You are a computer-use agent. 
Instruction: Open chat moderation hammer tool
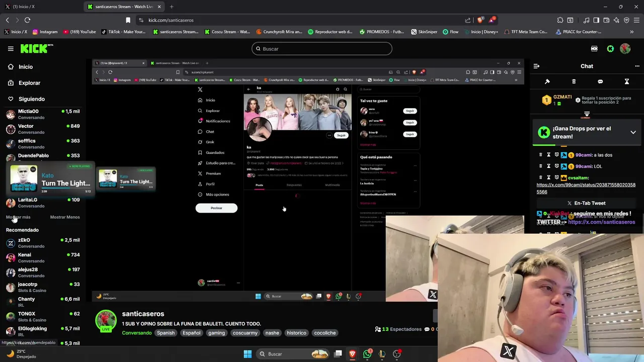tap(547, 81)
